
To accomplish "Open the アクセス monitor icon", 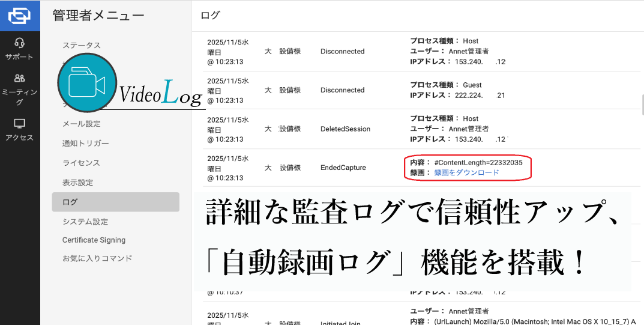I will coord(19,124).
